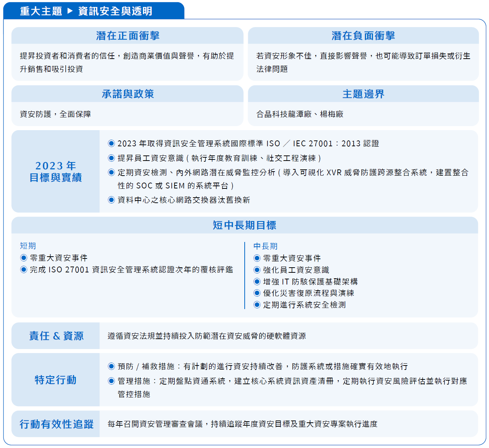Viewport: 489px width, 448px height.
Task: Click the 責任 & 資源 label
Action: (56, 336)
